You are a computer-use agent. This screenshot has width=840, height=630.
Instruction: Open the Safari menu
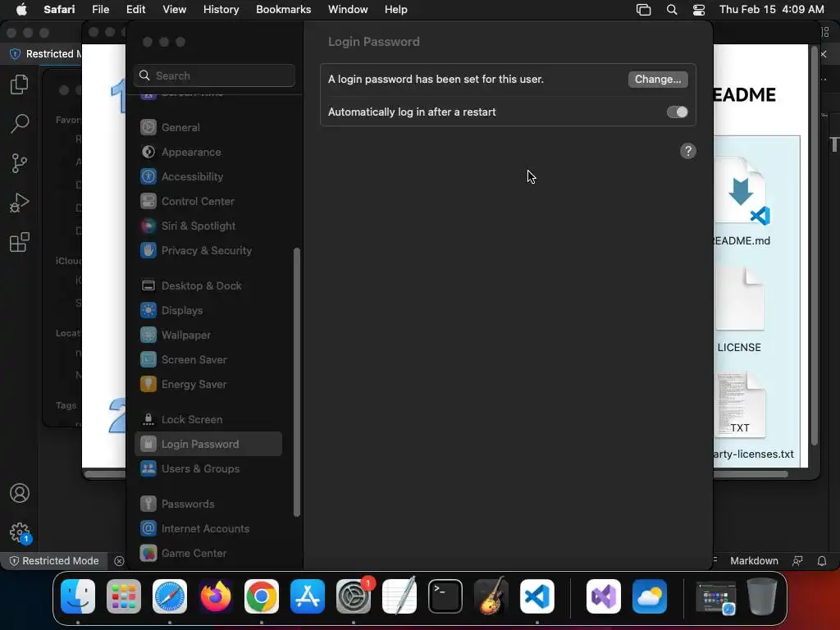pyautogui.click(x=59, y=10)
